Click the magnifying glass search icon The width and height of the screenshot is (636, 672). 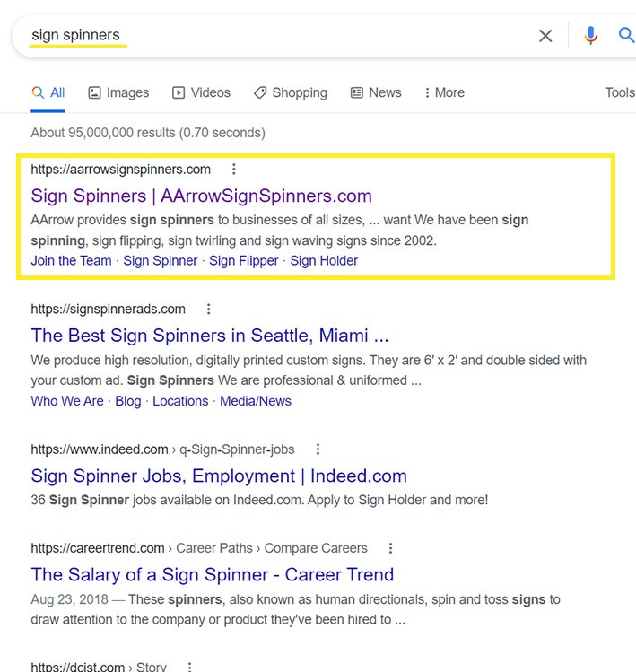coord(626,36)
